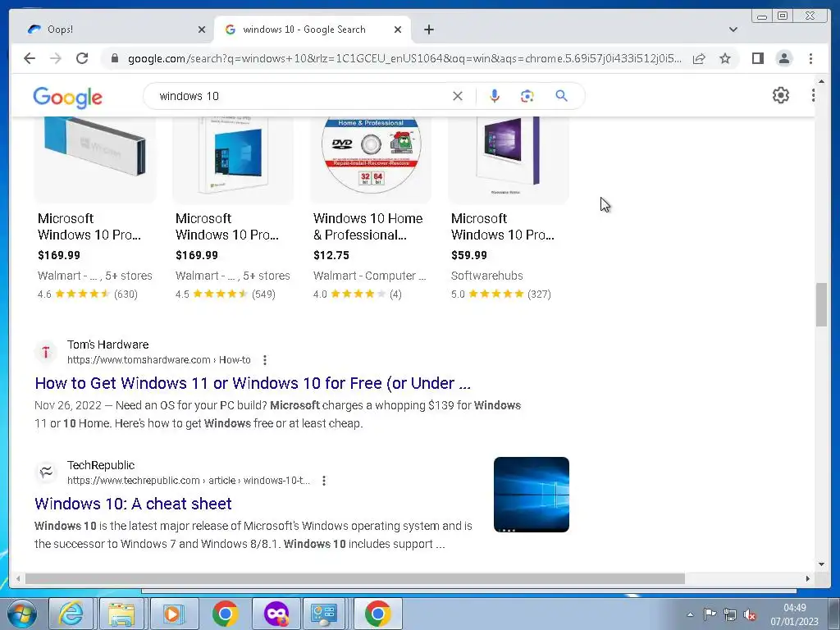Open Google quick settings gear
This screenshot has width=840, height=630.
(x=781, y=95)
